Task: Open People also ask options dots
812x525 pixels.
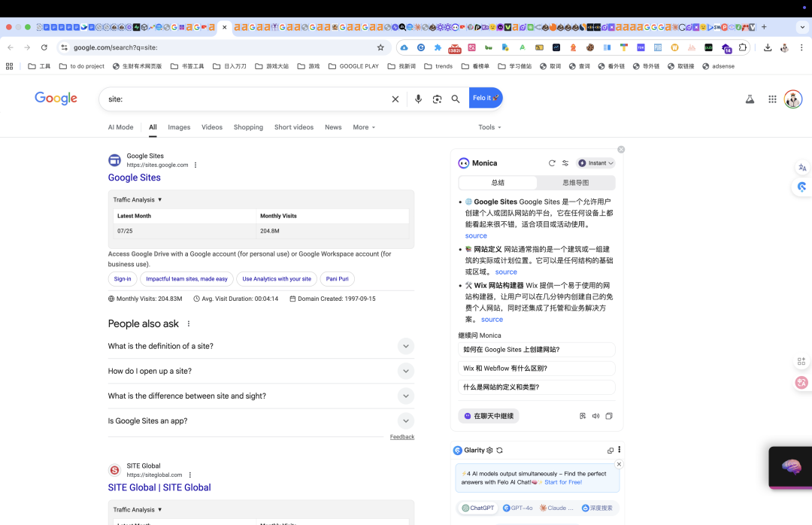Action: click(189, 323)
